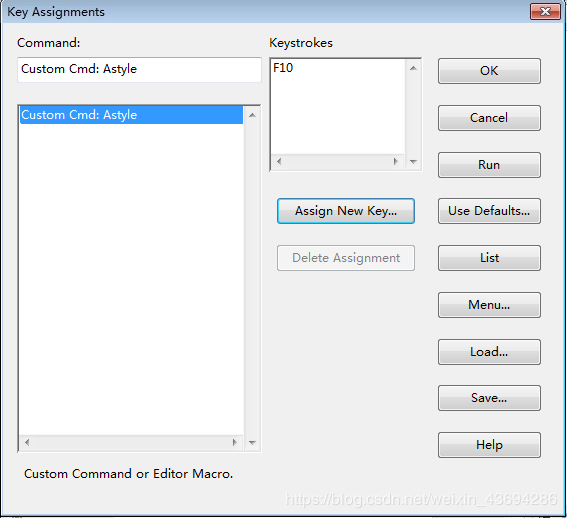The width and height of the screenshot is (567, 518).
Task: Save the key configuration
Action: tap(489, 398)
